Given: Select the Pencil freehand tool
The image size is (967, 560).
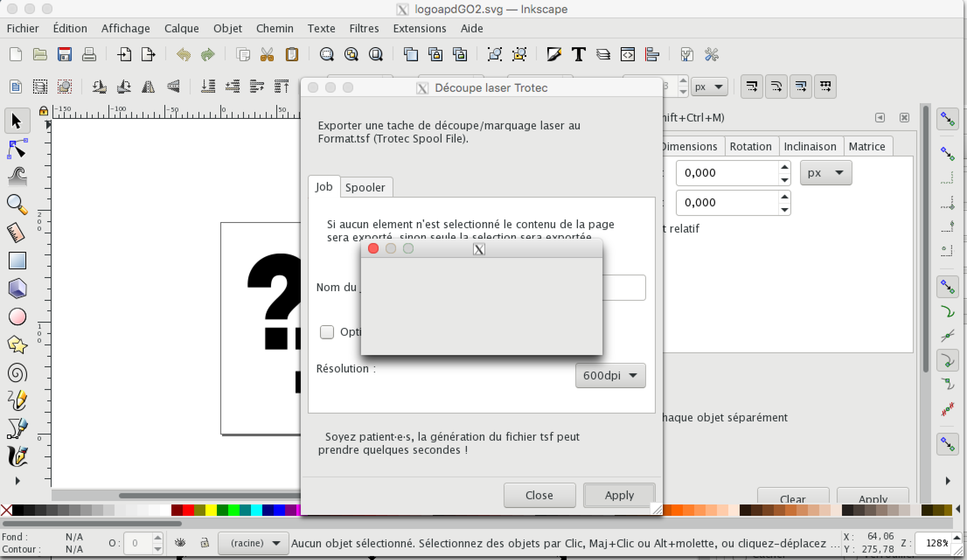Looking at the screenshot, I should pyautogui.click(x=17, y=400).
